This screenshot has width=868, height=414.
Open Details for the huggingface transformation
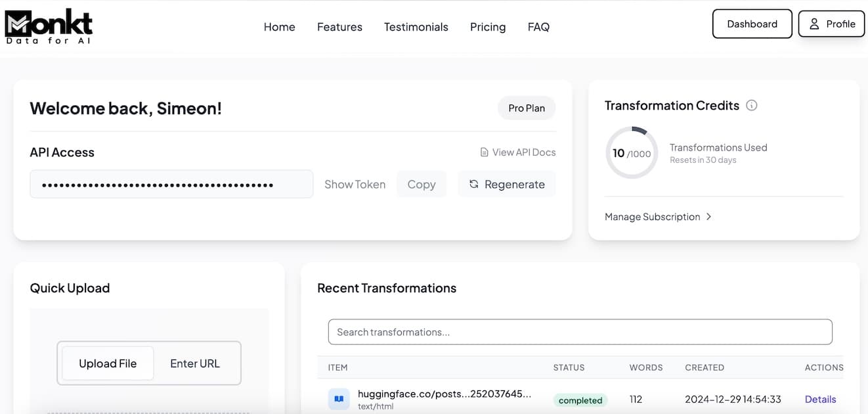click(x=820, y=399)
